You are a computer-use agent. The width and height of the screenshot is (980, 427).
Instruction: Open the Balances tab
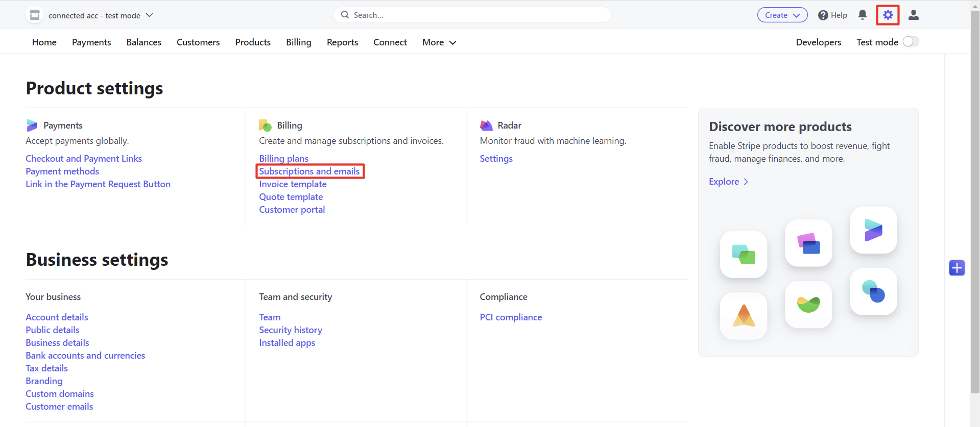144,42
